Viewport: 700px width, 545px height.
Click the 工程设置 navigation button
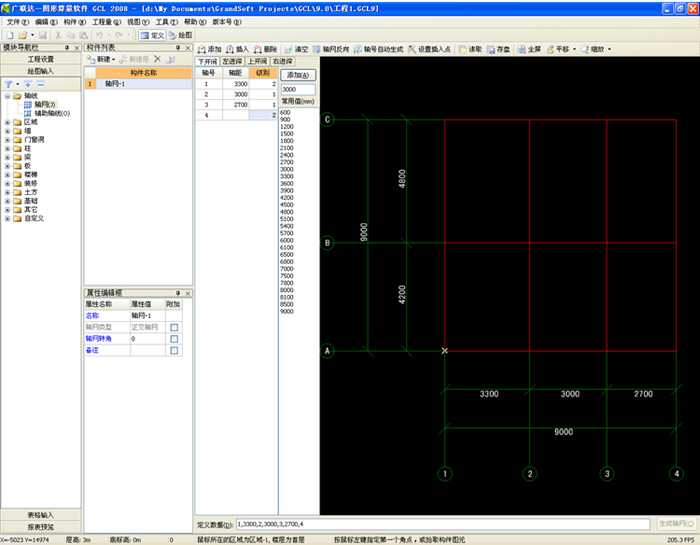[x=41, y=59]
